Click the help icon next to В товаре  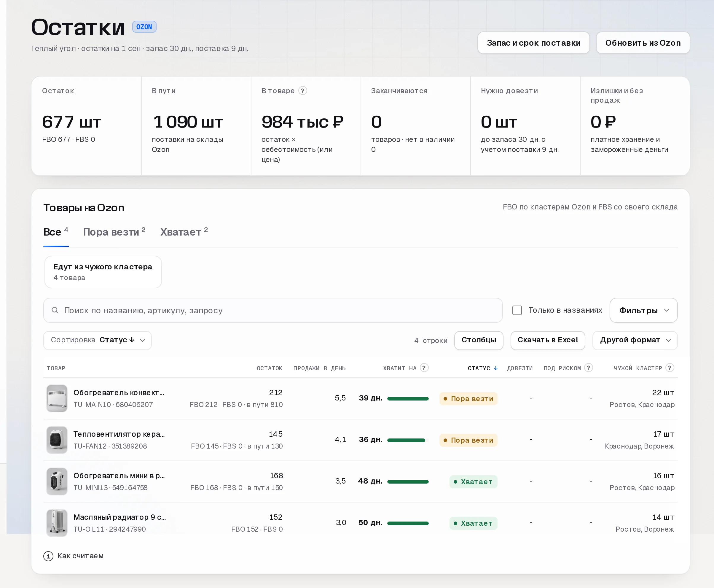[303, 90]
